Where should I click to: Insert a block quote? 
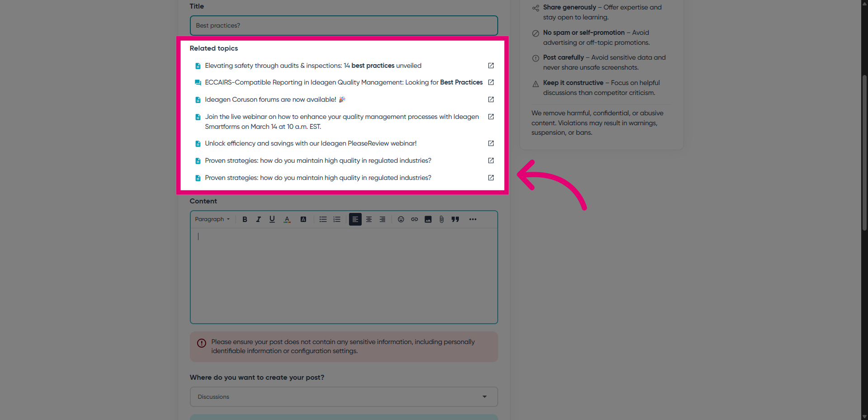455,219
